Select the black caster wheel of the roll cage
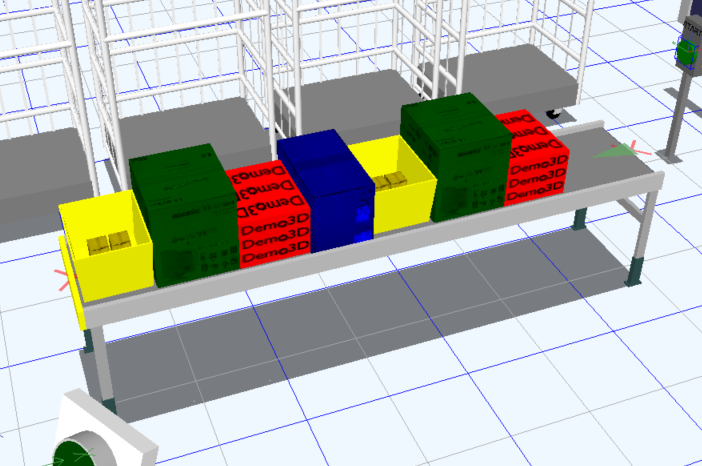702x466 pixels. [554, 113]
